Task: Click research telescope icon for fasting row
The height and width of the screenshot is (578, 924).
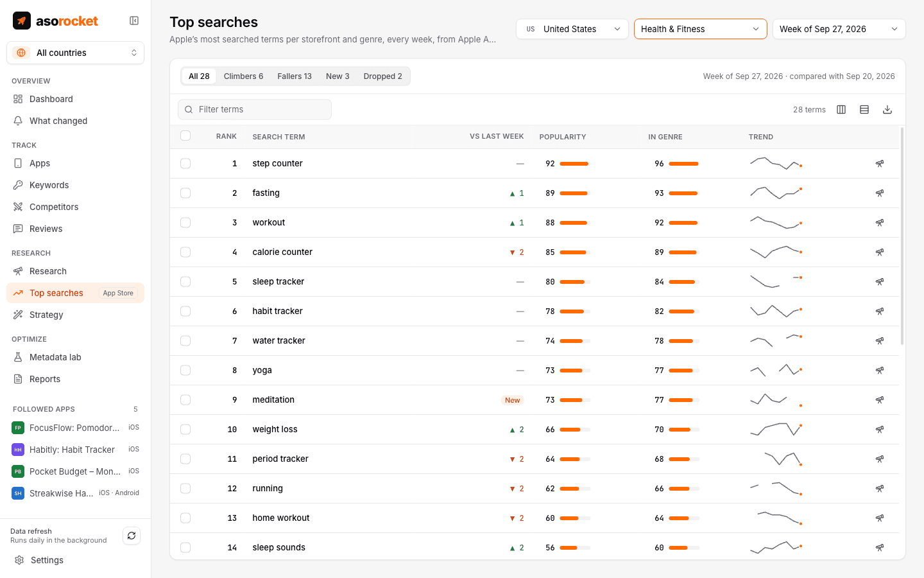Action: coord(880,193)
